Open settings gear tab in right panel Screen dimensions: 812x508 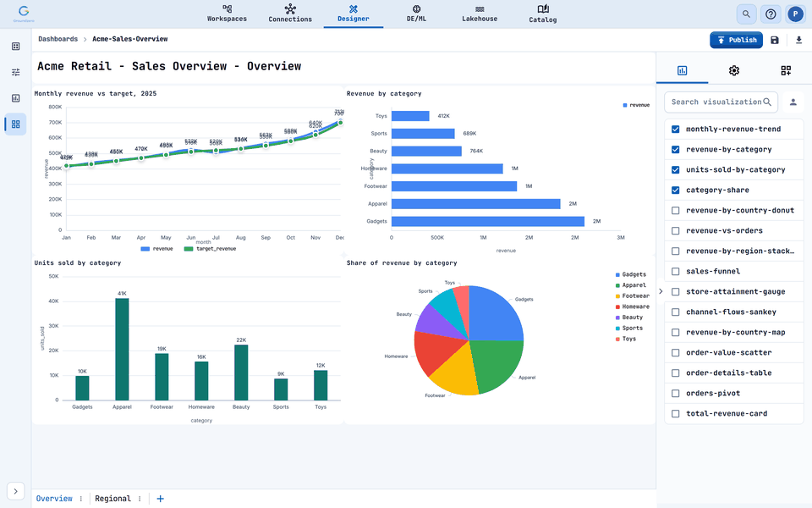click(x=734, y=70)
